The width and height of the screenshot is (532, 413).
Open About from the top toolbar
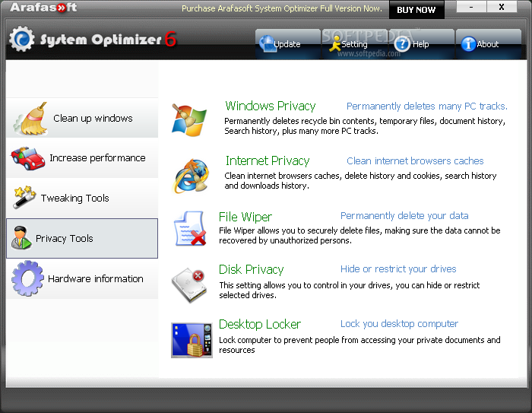pos(488,44)
